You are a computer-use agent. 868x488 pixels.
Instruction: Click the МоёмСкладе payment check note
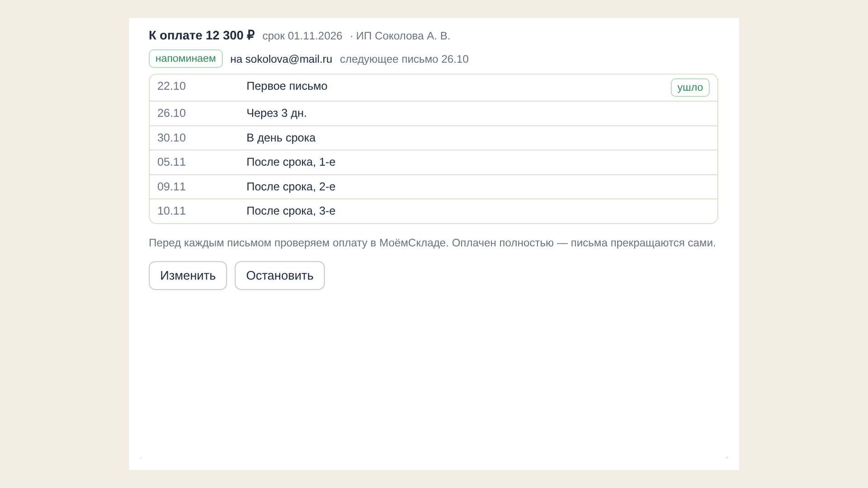(x=432, y=243)
